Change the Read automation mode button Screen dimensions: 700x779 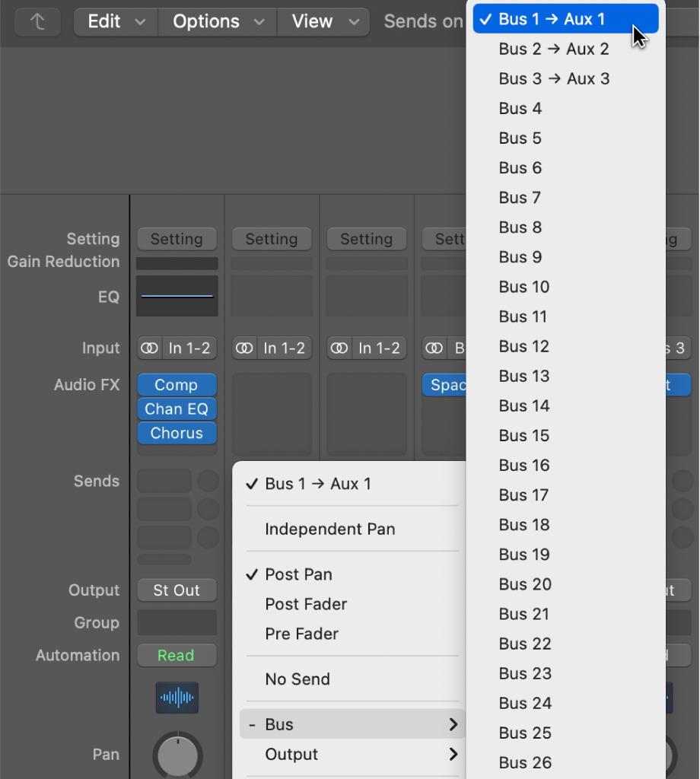click(x=177, y=655)
